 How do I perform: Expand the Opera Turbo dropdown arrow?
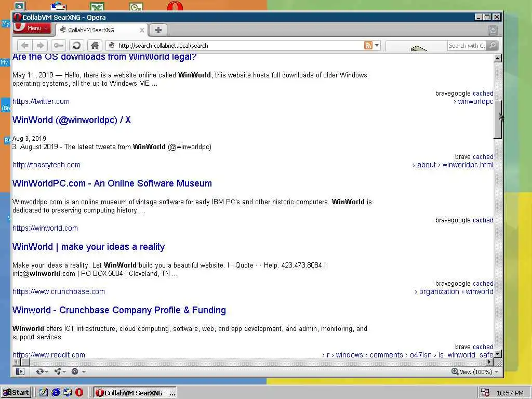point(84,372)
